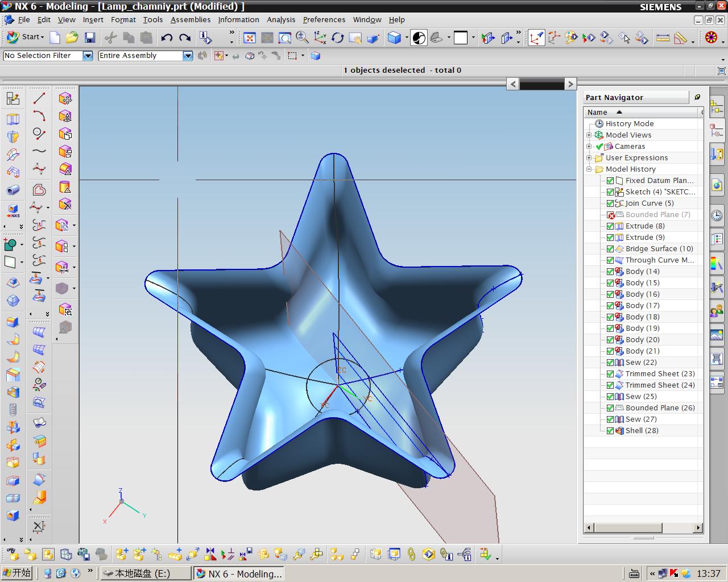Select the Line curve tool
The width and height of the screenshot is (728, 582).
tap(39, 98)
